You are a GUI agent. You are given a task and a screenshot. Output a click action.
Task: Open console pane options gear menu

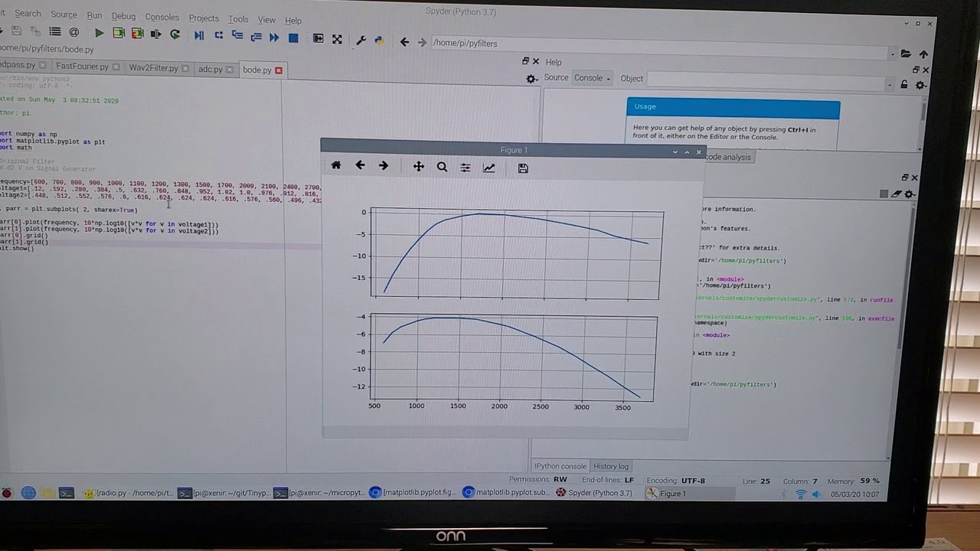pyautogui.click(x=909, y=194)
